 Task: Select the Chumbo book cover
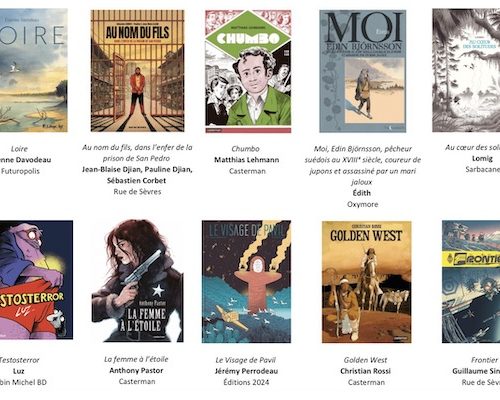click(248, 71)
